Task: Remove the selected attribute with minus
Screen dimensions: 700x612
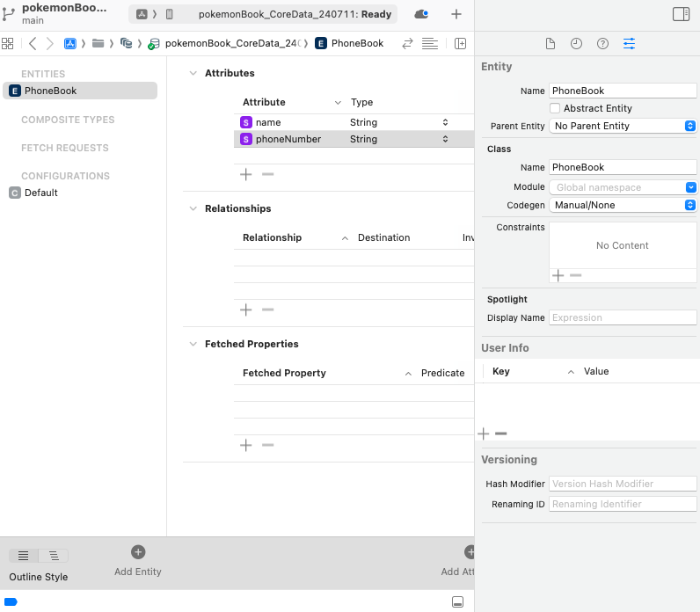Action: click(268, 174)
